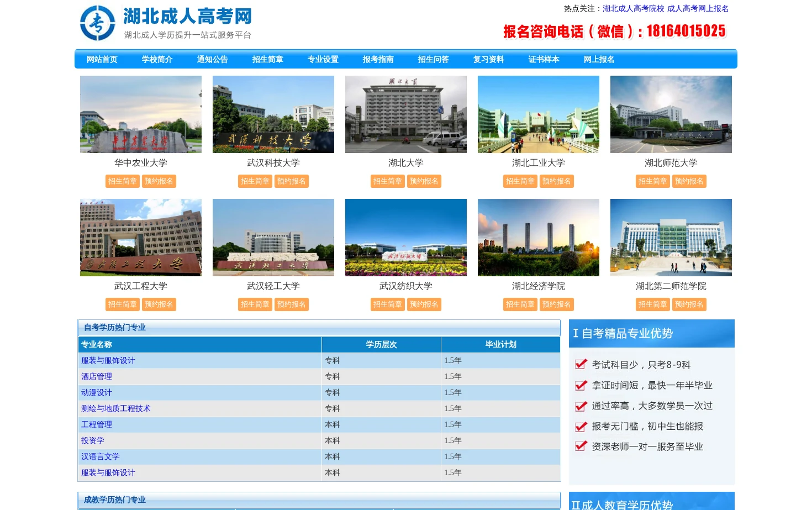812x510 pixels.
Task: Click 招生简章 button under 湖北工业大学
Action: [x=520, y=181]
